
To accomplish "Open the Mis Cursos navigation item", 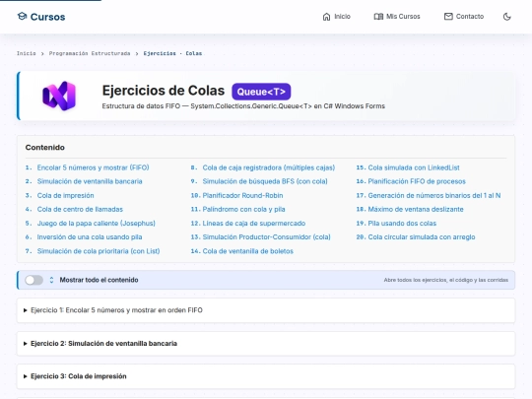I will [397, 17].
